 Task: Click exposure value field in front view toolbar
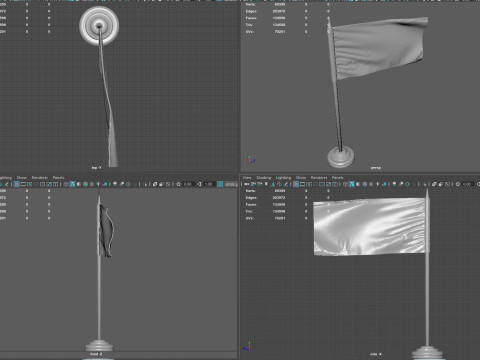pos(188,184)
